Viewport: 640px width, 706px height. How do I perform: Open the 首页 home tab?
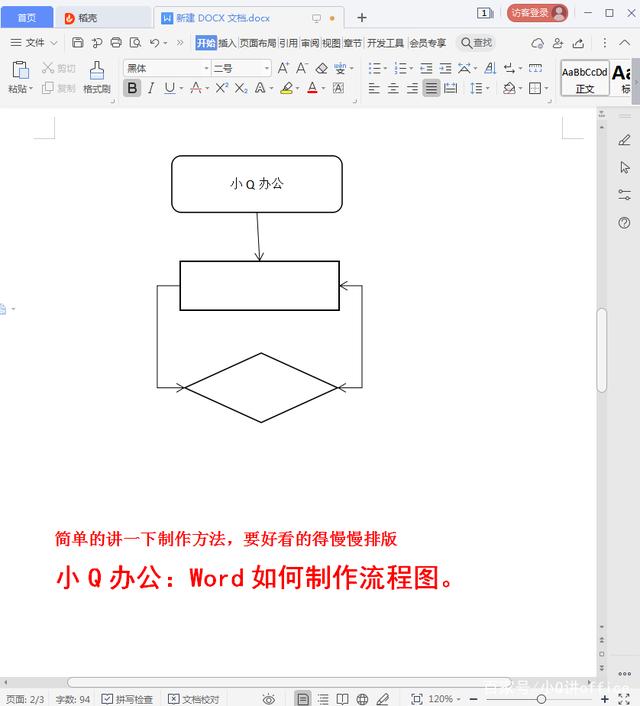27,18
